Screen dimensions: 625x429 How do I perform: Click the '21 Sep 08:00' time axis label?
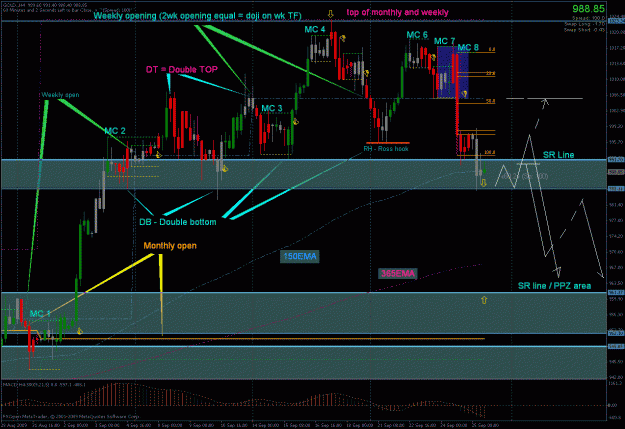(393, 425)
